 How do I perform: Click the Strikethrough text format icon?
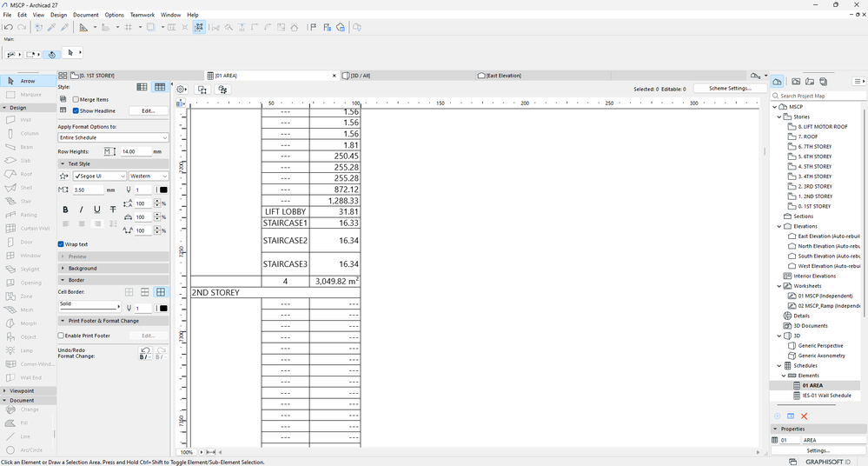pos(113,210)
